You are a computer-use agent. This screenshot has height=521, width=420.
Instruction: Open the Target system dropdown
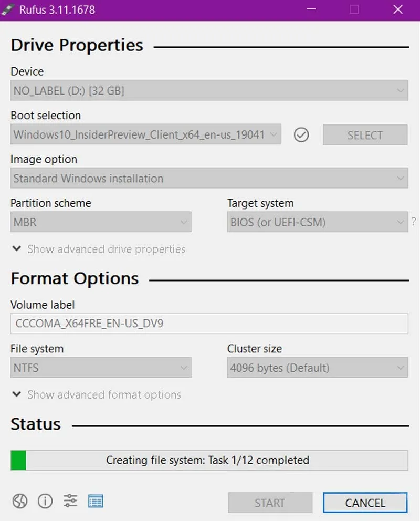(317, 222)
